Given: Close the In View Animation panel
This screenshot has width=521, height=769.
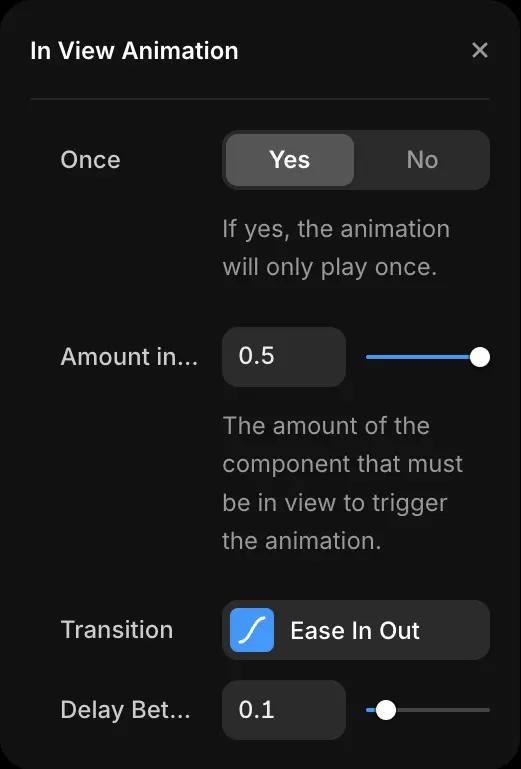Looking at the screenshot, I should [479, 50].
